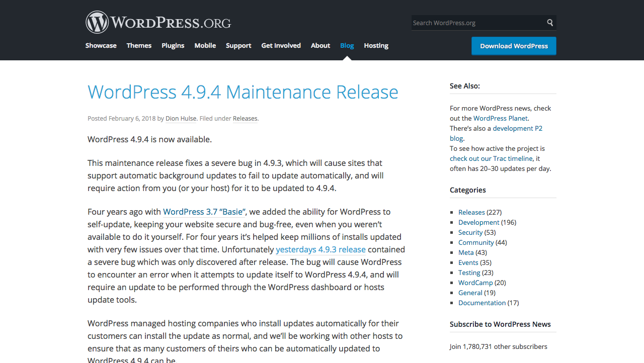The image size is (644, 363).
Task: Select the Development category
Action: tap(479, 222)
